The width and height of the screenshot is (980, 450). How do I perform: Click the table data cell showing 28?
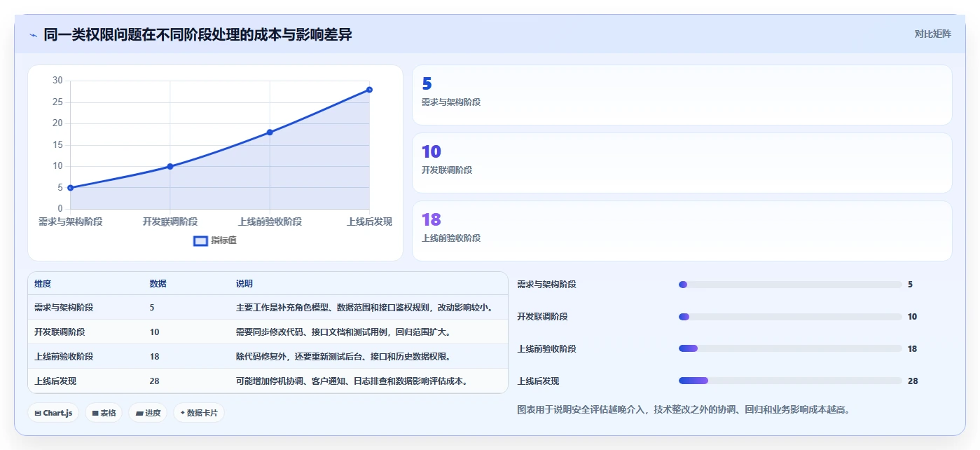(x=154, y=381)
